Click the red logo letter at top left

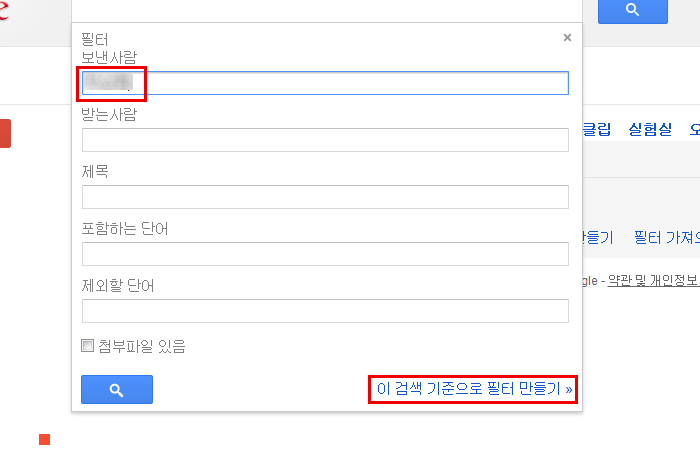(4, 10)
